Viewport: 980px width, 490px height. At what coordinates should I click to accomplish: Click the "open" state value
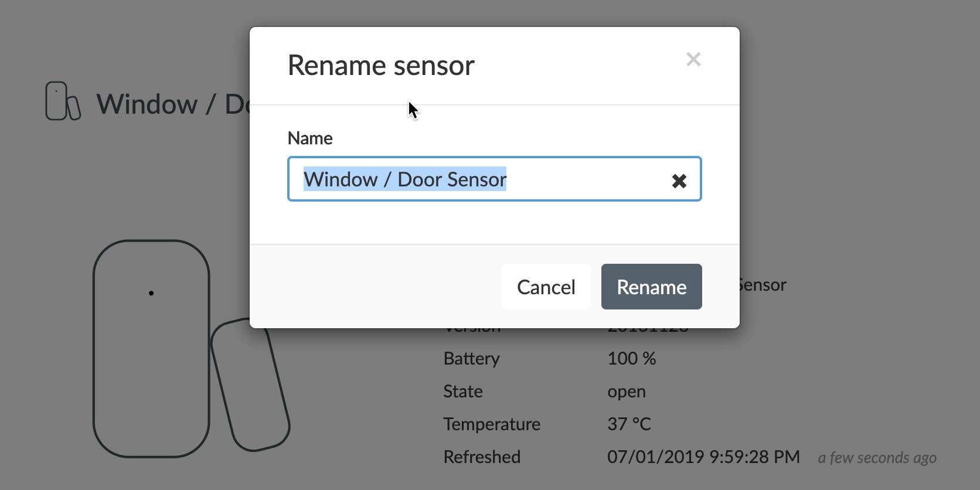[626, 392]
